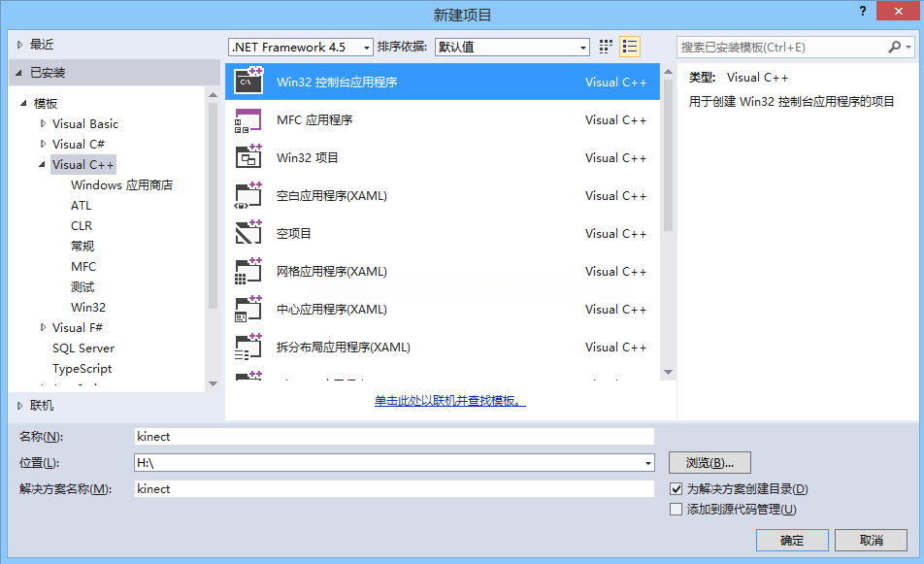Select the MFC tree category
Image resolution: width=924 pixels, height=564 pixels.
pos(83,266)
